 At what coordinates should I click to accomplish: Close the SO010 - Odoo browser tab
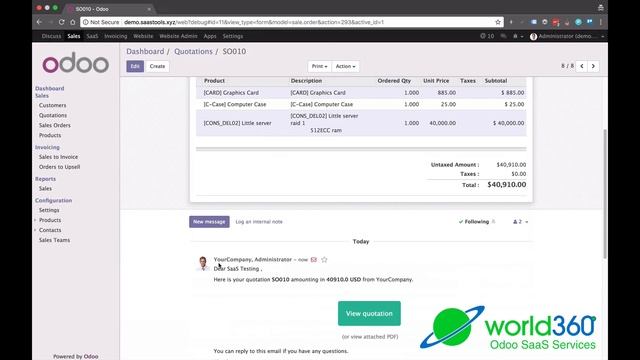tap(149, 9)
